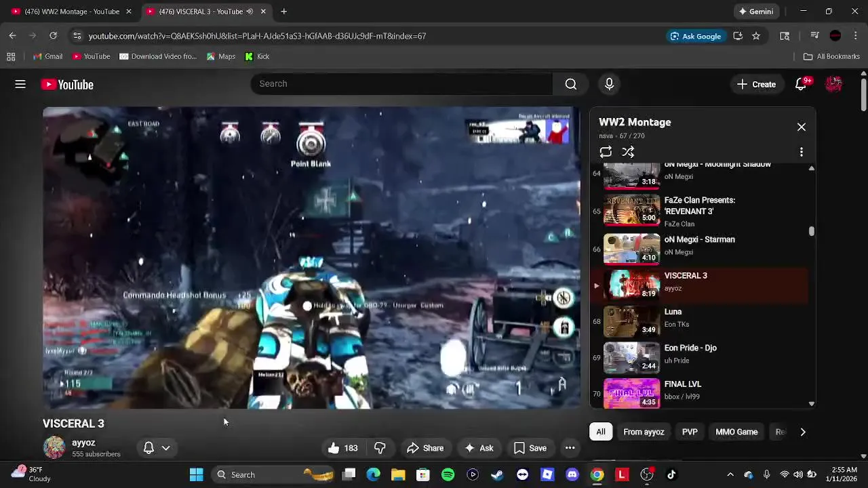Open YouTube notifications bell

tap(801, 84)
